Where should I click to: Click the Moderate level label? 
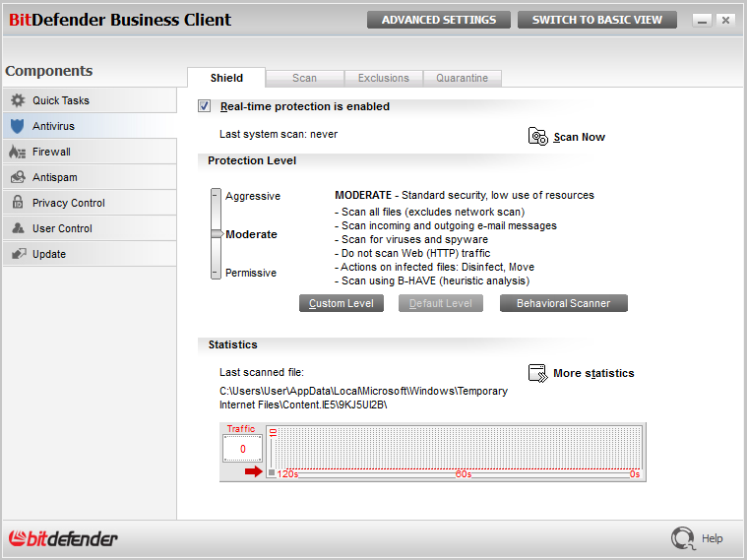click(251, 234)
